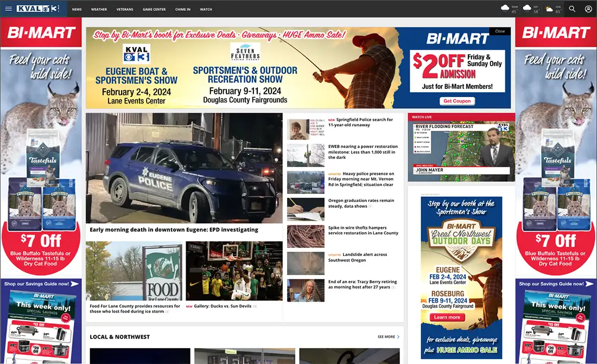Viewport: 597px width, 364px height.
Task: Open runaway child photo thumbnail
Action: [x=306, y=129]
